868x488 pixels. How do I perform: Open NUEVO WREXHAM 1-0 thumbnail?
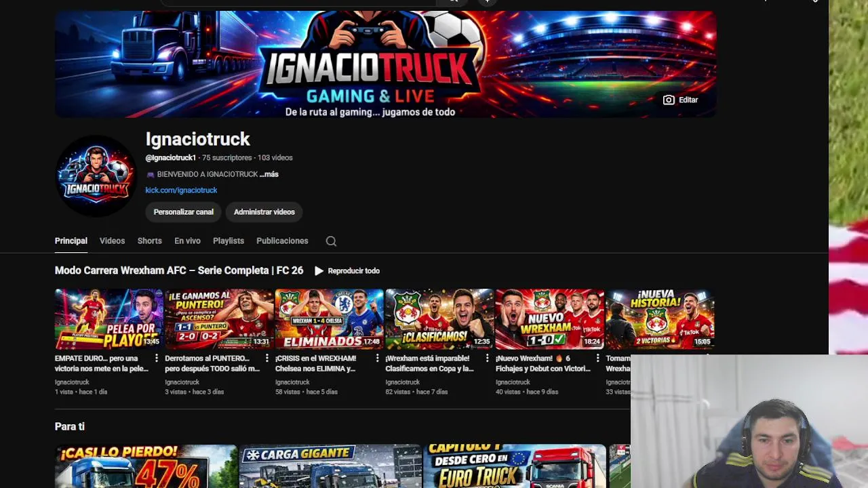550,319
